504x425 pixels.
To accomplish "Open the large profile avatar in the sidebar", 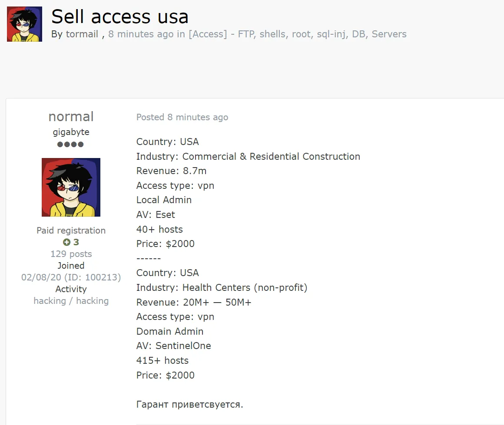I will point(71,187).
